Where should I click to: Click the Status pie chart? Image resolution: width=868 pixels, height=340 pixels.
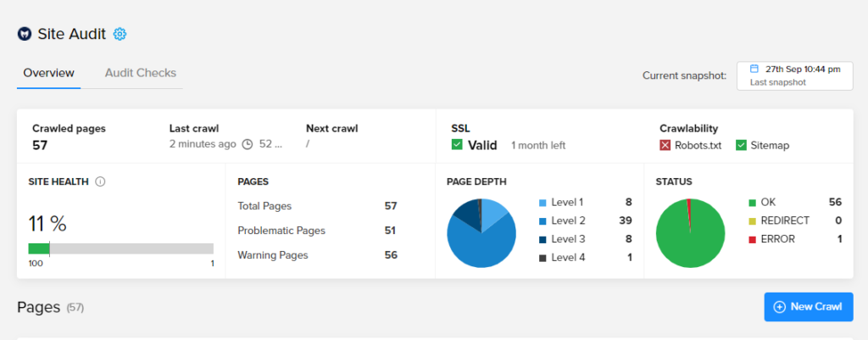(690, 233)
